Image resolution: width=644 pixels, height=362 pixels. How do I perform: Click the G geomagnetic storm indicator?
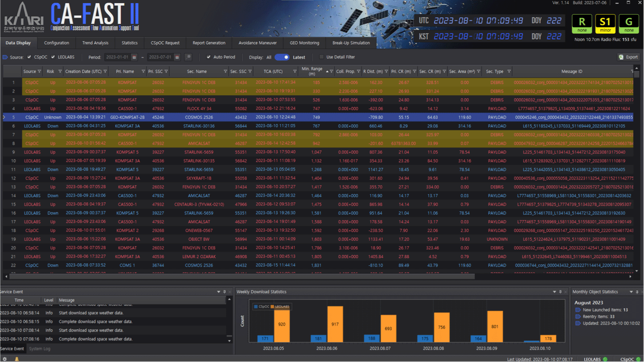629,24
